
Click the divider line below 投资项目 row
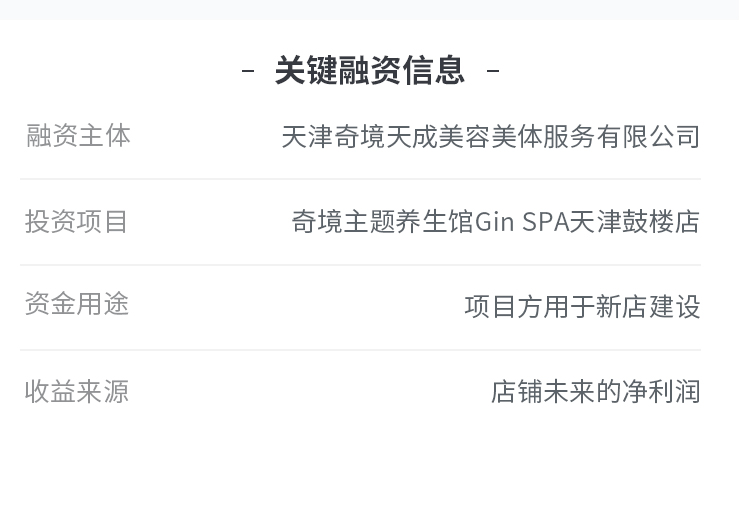click(361, 265)
